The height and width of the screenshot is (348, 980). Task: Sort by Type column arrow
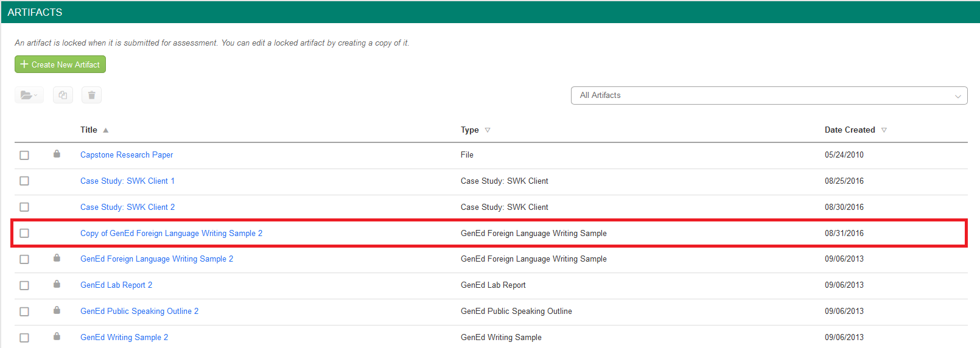pos(488,130)
